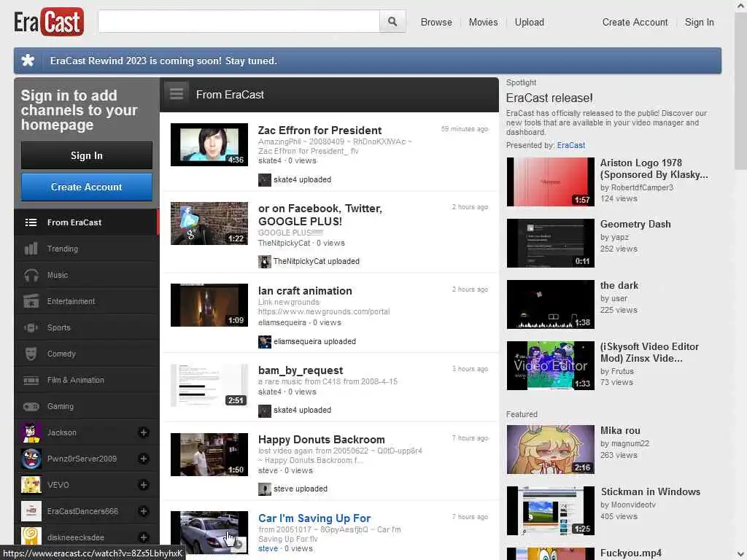747x560 pixels.
Task: Click the 'EraCast release!' spotlight heading
Action: (x=549, y=98)
